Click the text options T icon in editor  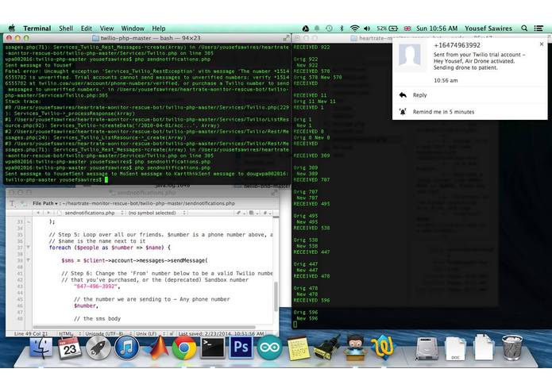pyautogui.click(x=13, y=203)
